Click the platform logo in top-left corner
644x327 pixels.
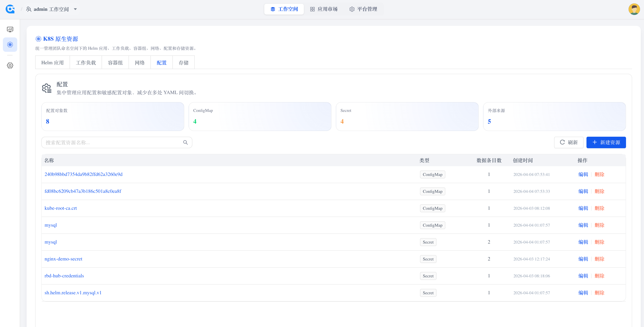tap(10, 9)
